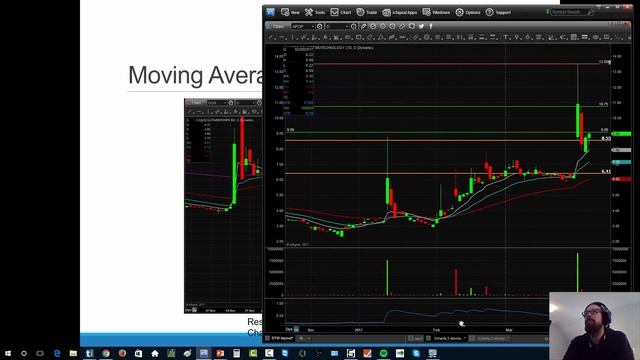Image resolution: width=640 pixels, height=360 pixels.
Task: Open the Tools menu
Action: [x=315, y=12]
